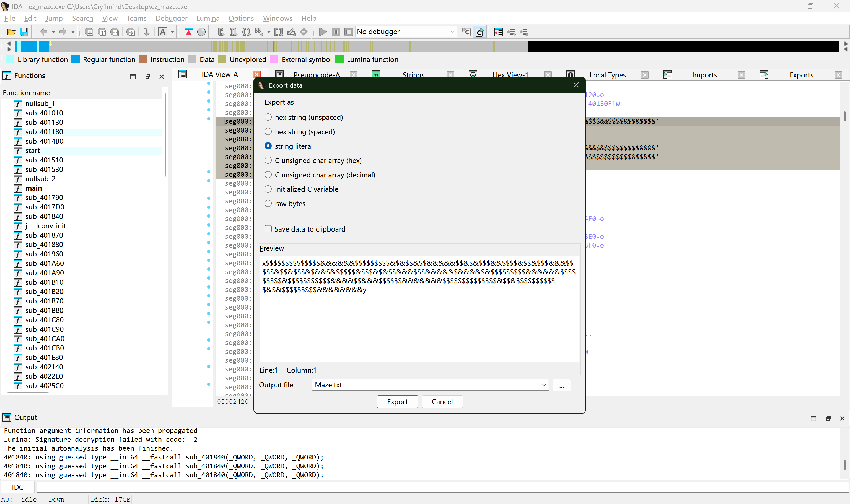Viewport: 850px width, 504px height.
Task: Click the Functions panel float icon
Action: [x=147, y=76]
